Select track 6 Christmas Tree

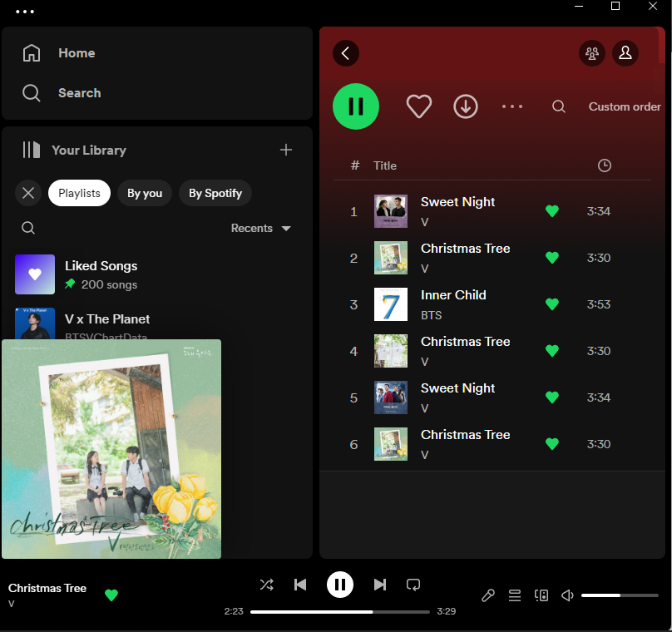coord(492,444)
